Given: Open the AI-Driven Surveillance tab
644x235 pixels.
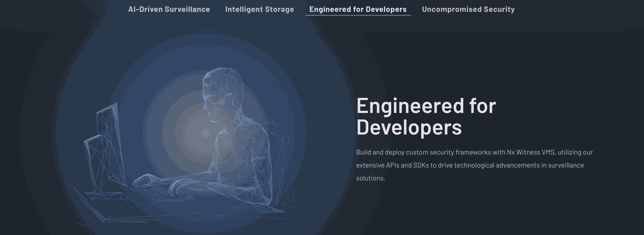Looking at the screenshot, I should [169, 9].
